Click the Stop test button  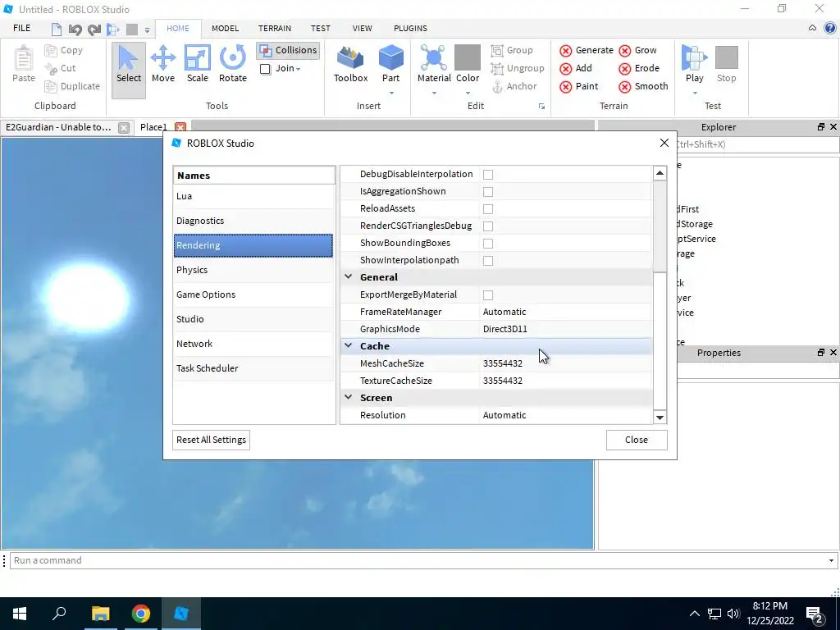pos(727,64)
